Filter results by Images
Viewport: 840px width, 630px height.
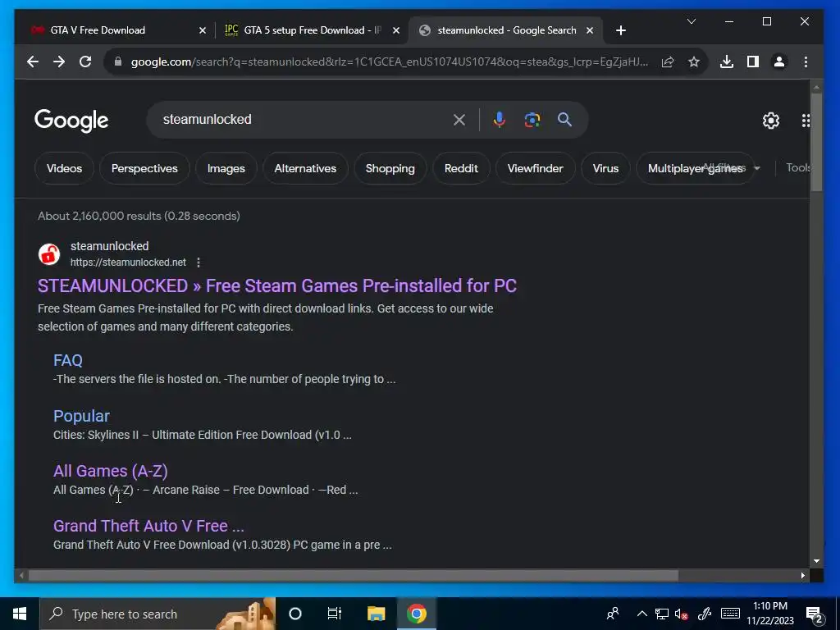226,168
